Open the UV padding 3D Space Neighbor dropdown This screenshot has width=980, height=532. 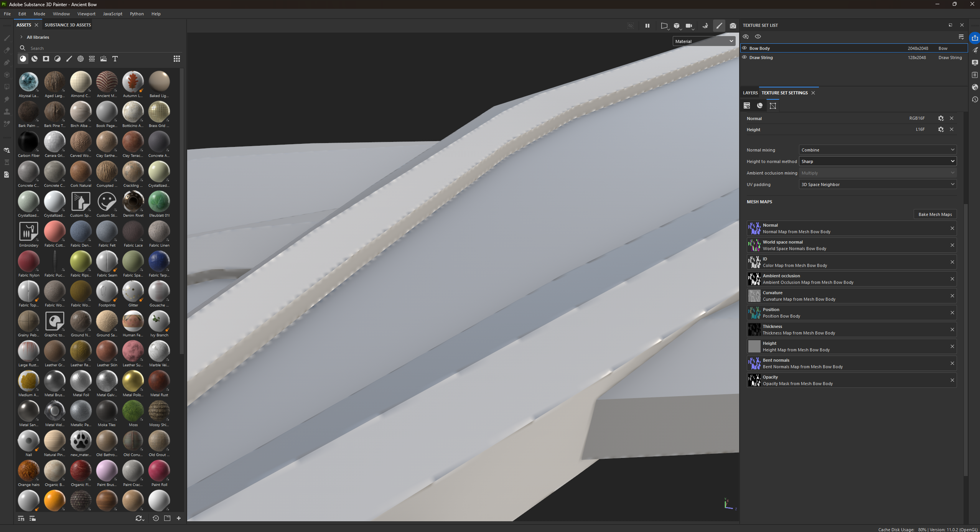pyautogui.click(x=878, y=184)
